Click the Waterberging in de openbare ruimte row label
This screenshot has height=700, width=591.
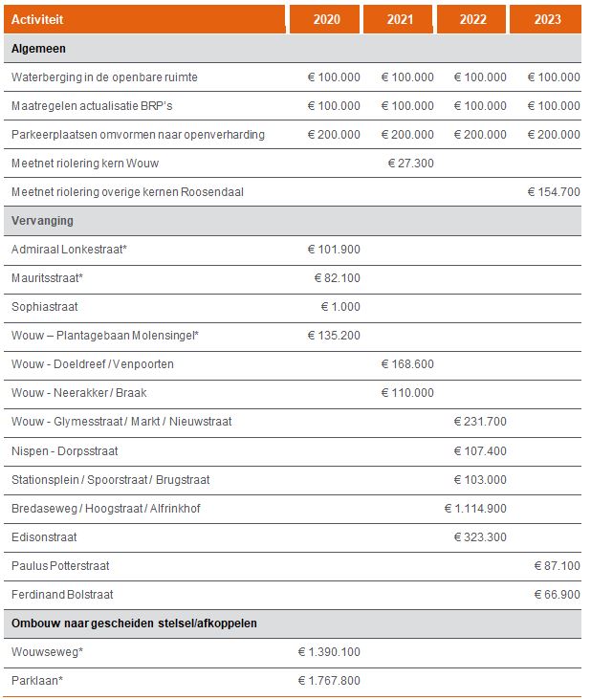(x=104, y=77)
